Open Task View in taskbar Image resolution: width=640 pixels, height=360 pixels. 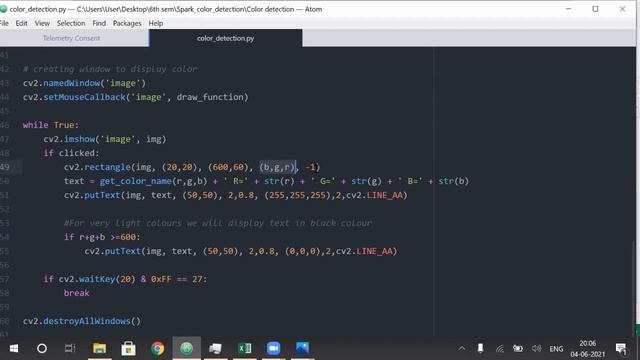click(70, 348)
